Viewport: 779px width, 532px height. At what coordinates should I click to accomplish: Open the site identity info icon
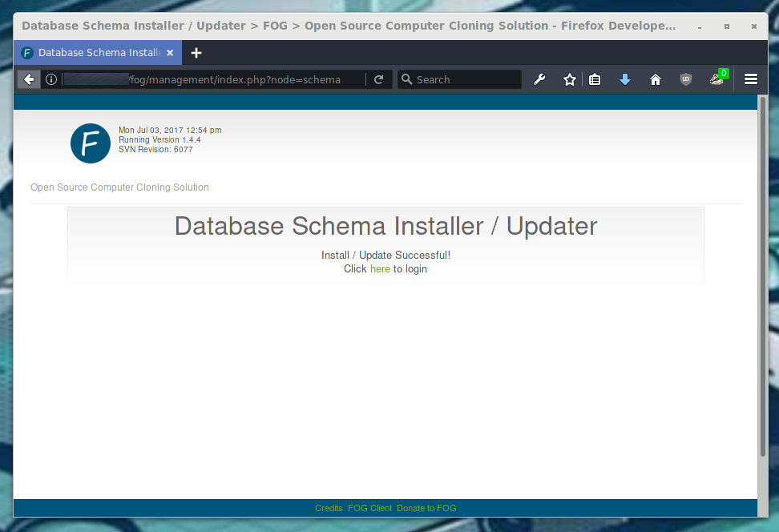click(50, 79)
